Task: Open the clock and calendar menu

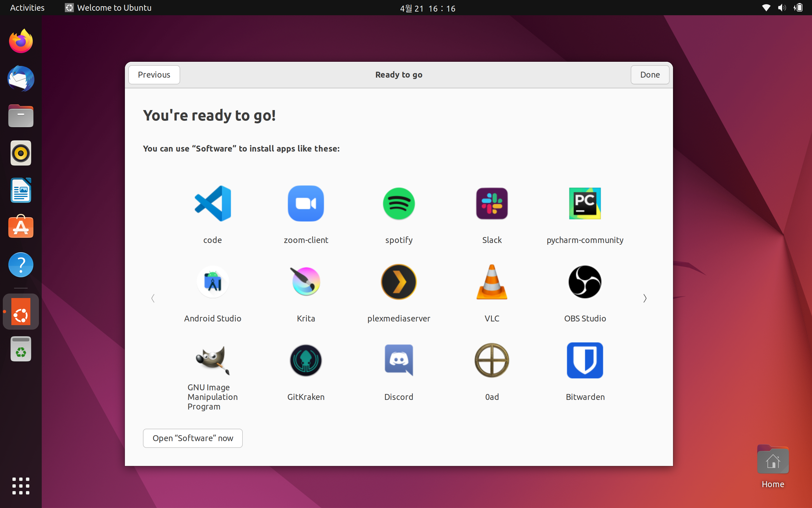Action: [427, 8]
